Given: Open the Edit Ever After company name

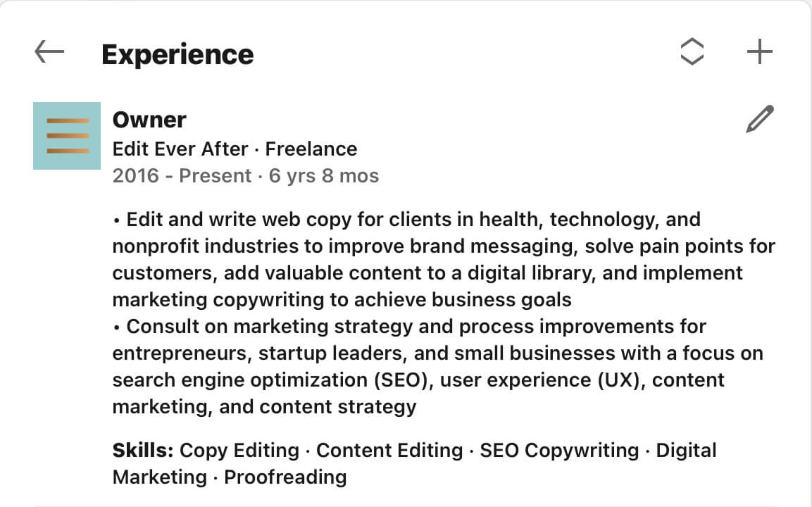Looking at the screenshot, I should click(x=180, y=149).
